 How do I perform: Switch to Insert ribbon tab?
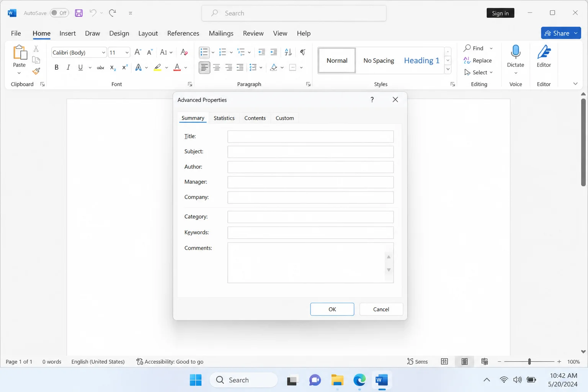(x=68, y=33)
